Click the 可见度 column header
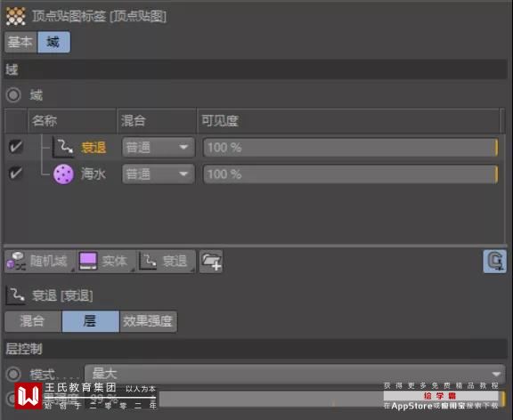Screen dimensions: 513x420 [349, 121]
